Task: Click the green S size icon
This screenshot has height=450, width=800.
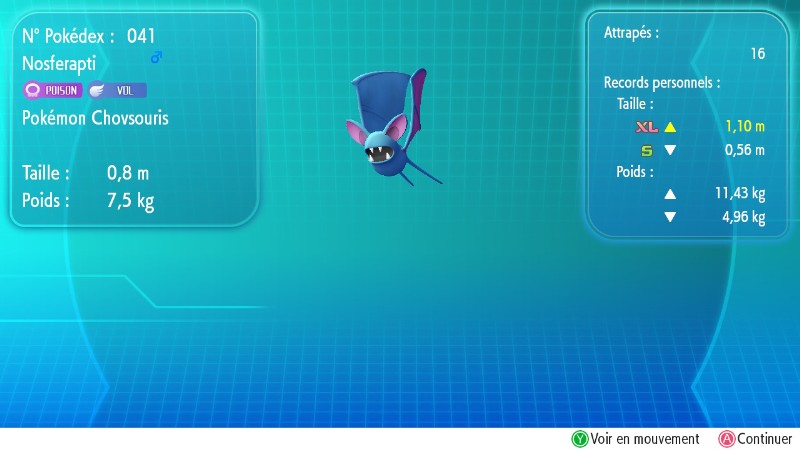Action: coord(646,151)
